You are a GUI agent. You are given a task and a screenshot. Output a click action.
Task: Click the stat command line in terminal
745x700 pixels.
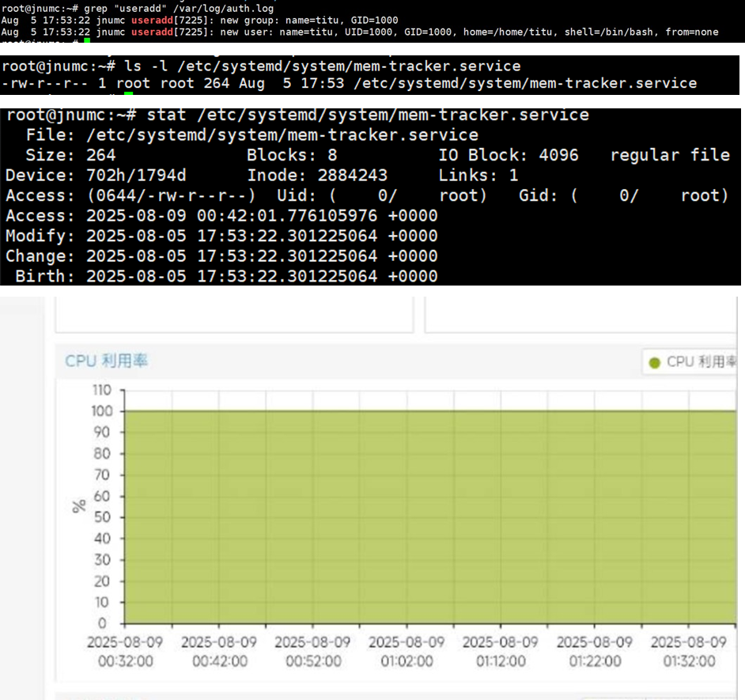tap(297, 115)
